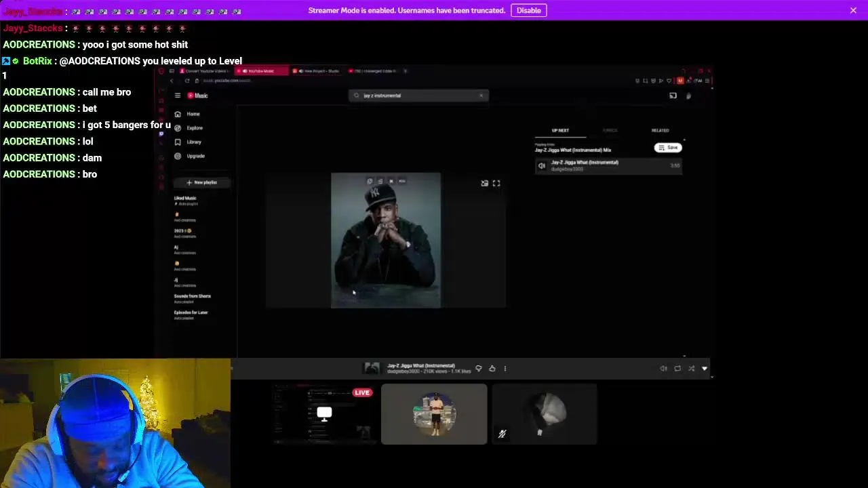Open the Episodes for Later playlist
Screen dimensions: 868x488
coord(191,314)
